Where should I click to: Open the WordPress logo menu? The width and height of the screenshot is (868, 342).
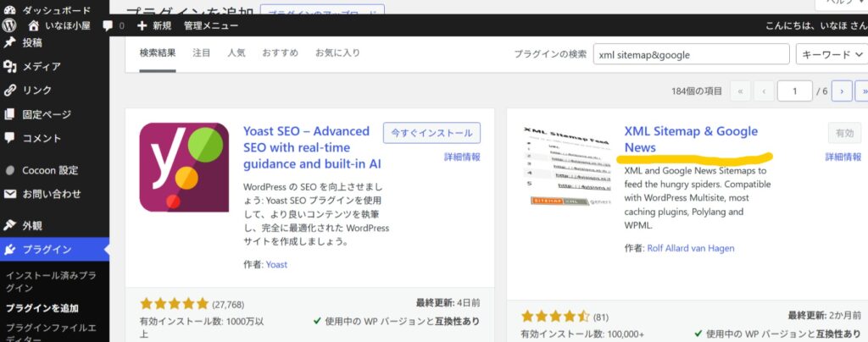tap(8, 25)
